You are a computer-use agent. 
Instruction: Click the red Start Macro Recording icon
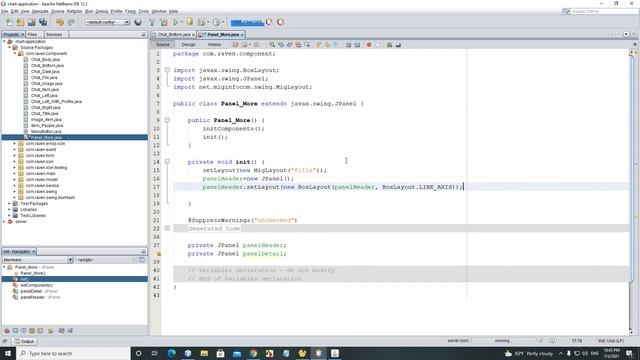coord(369,44)
